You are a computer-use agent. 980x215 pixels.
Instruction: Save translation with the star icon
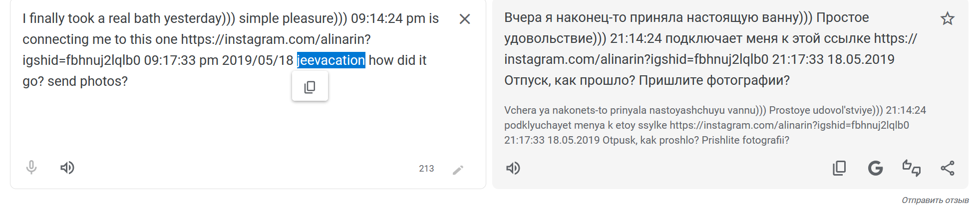click(x=947, y=19)
